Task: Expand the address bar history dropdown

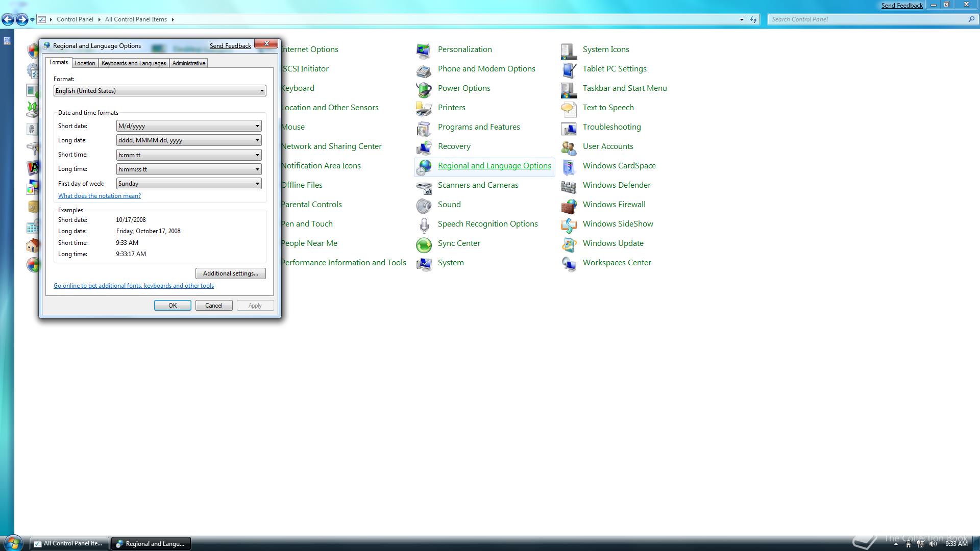Action: (x=742, y=19)
